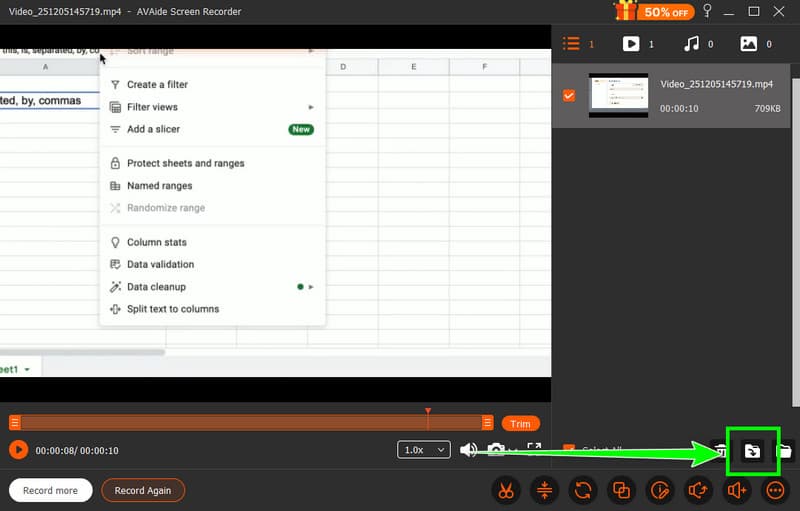
Task: Select the Video_251205145719.mp4 thumbnail
Action: pyautogui.click(x=618, y=95)
